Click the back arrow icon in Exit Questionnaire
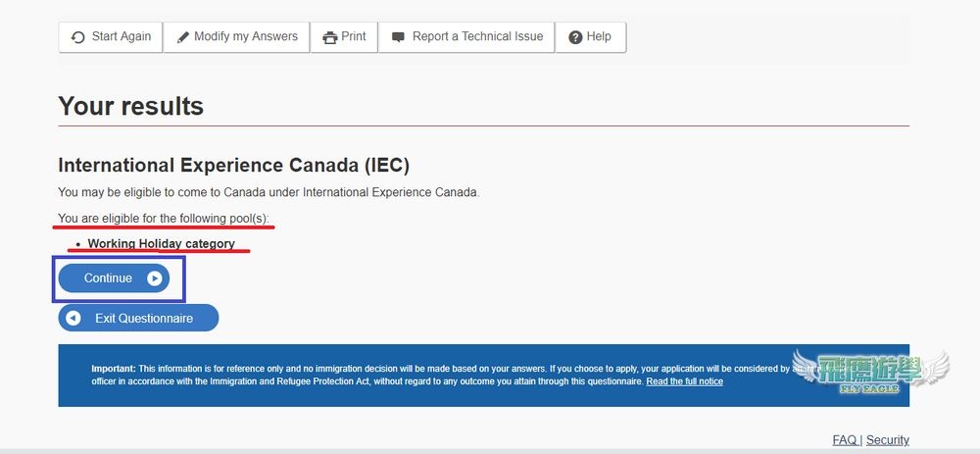The width and height of the screenshot is (980, 454). click(x=73, y=319)
